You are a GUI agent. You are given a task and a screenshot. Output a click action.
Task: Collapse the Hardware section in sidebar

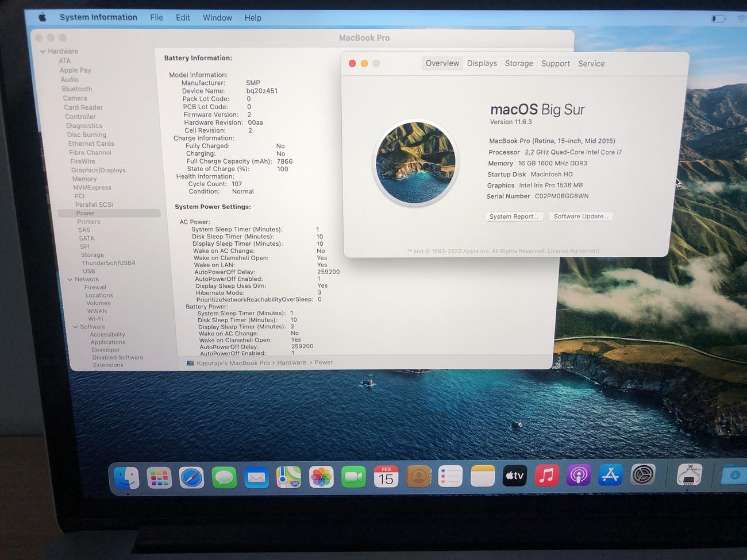pyautogui.click(x=43, y=52)
